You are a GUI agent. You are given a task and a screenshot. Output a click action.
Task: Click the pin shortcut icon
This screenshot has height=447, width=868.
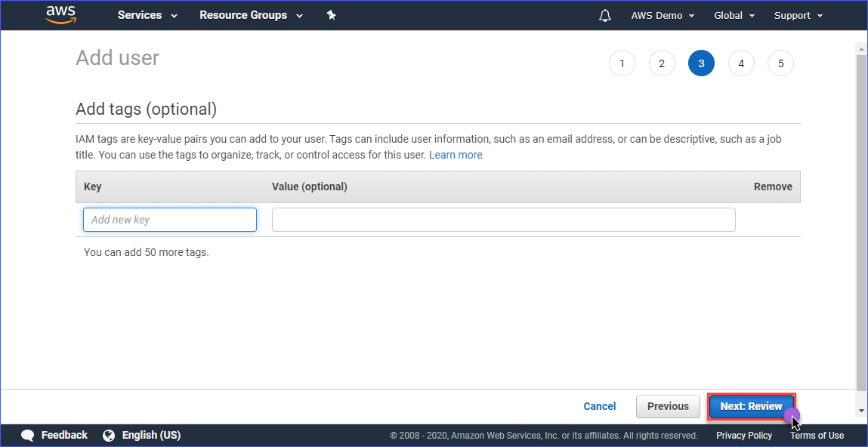(x=331, y=16)
